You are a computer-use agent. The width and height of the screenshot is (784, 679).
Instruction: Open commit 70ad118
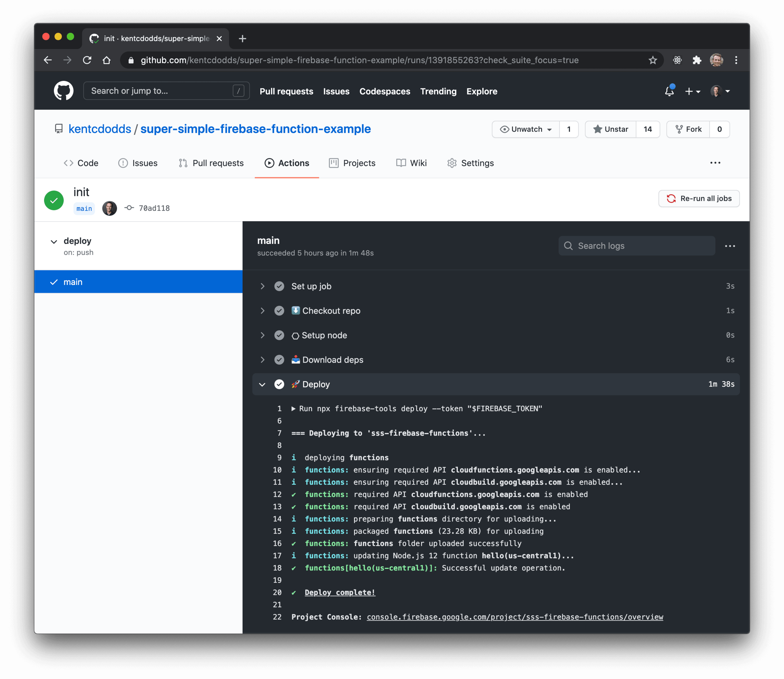[154, 208]
